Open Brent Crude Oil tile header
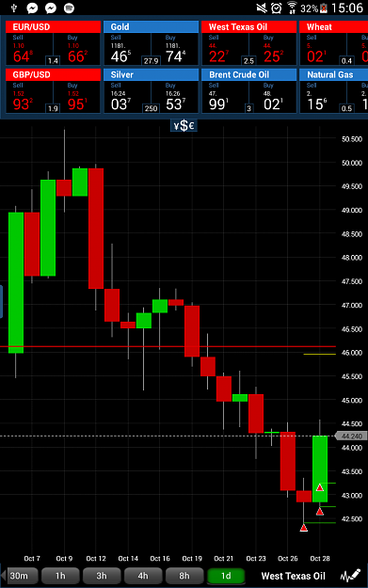 pos(248,74)
